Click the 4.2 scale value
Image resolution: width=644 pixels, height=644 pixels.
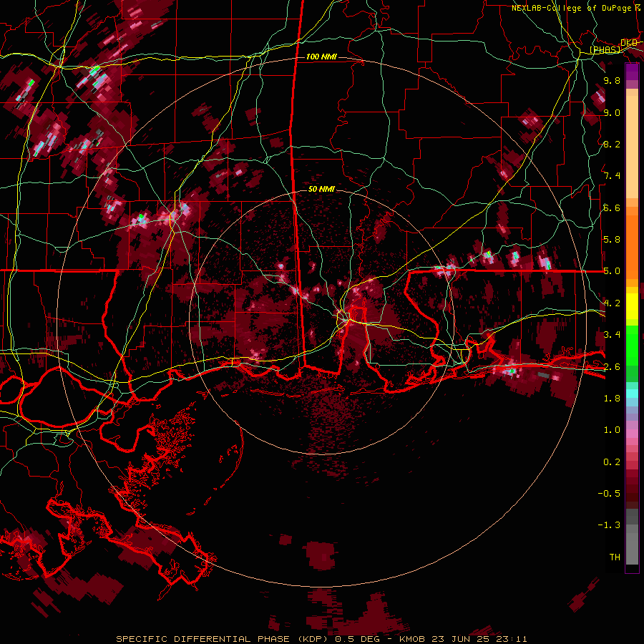click(612, 303)
